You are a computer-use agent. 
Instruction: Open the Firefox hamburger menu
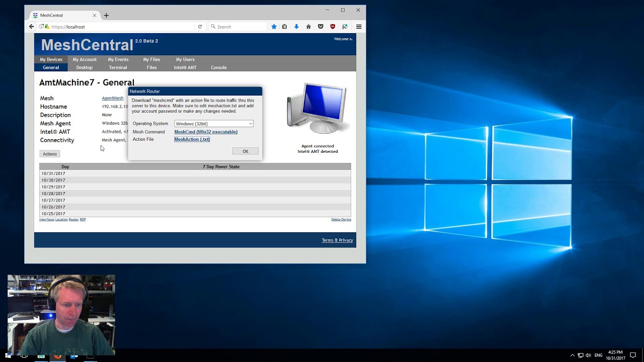click(x=359, y=27)
